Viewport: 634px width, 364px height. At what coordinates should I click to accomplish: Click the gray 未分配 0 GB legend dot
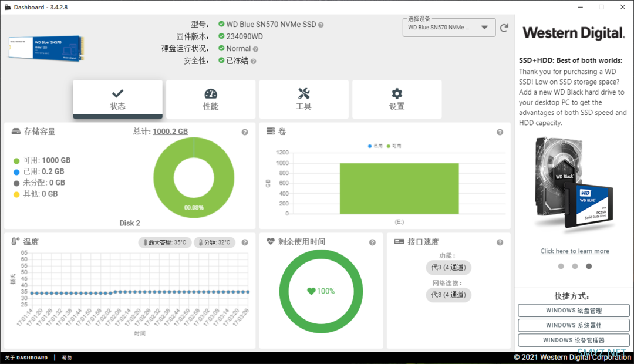point(16,183)
